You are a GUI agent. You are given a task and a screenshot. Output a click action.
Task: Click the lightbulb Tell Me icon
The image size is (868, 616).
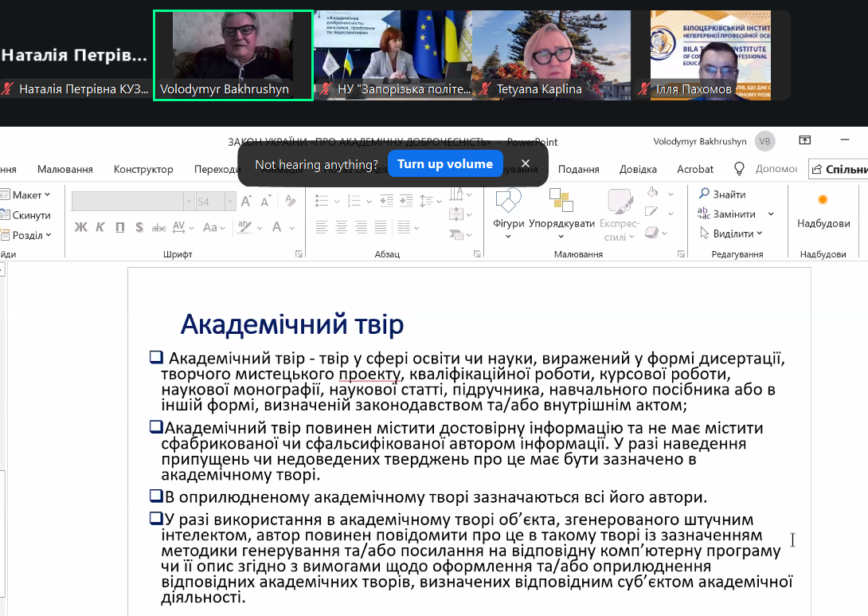(x=738, y=169)
